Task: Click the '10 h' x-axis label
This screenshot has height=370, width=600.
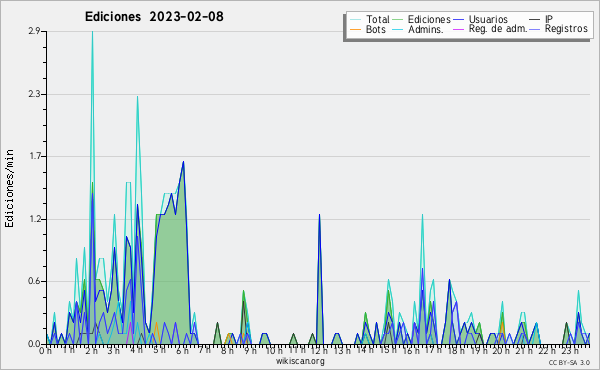Action: (274, 351)
